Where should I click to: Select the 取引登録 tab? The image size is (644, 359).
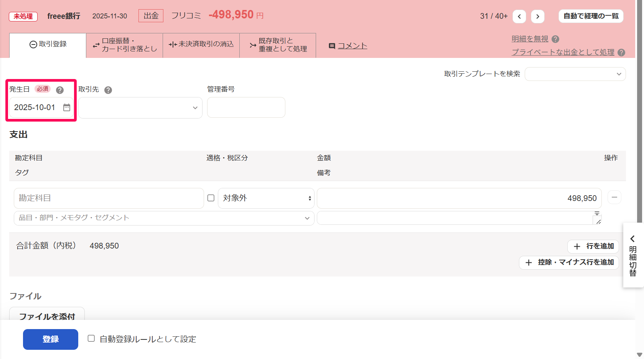coord(48,45)
